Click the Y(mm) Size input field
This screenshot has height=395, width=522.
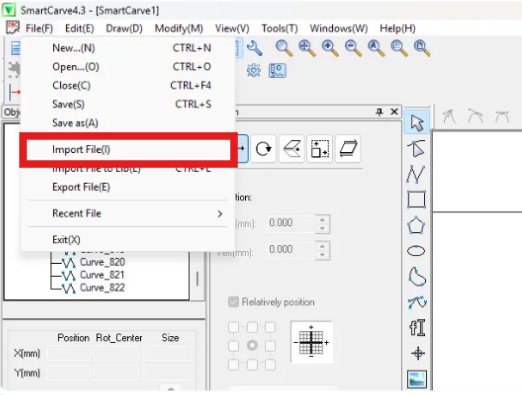pos(168,373)
